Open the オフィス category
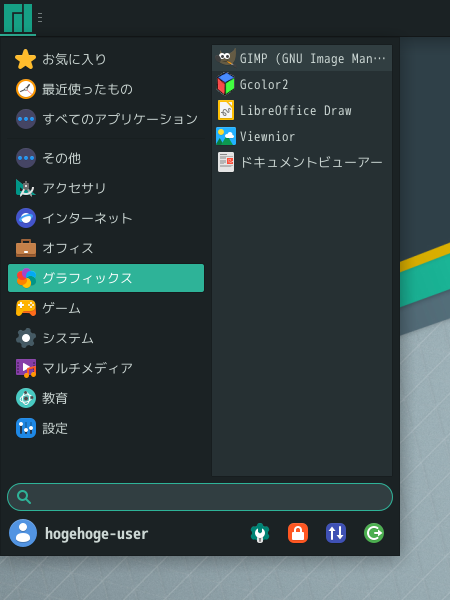This screenshot has height=600, width=450. coord(106,248)
